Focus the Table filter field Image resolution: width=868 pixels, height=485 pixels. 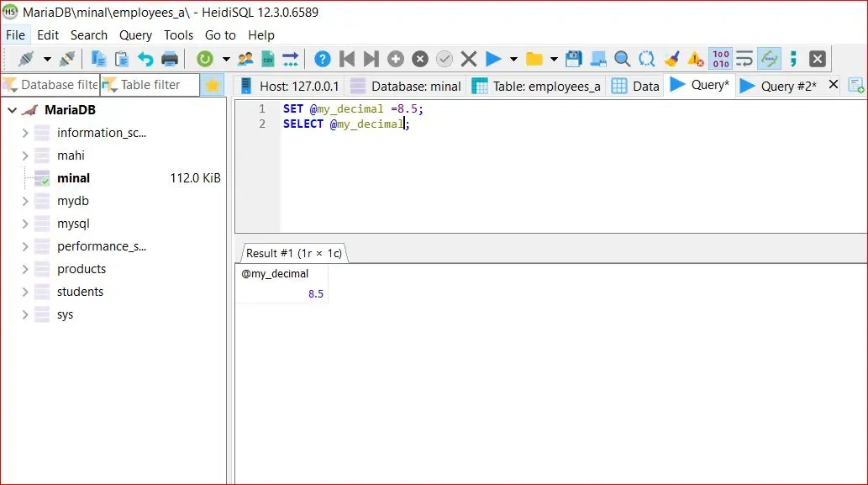150,85
